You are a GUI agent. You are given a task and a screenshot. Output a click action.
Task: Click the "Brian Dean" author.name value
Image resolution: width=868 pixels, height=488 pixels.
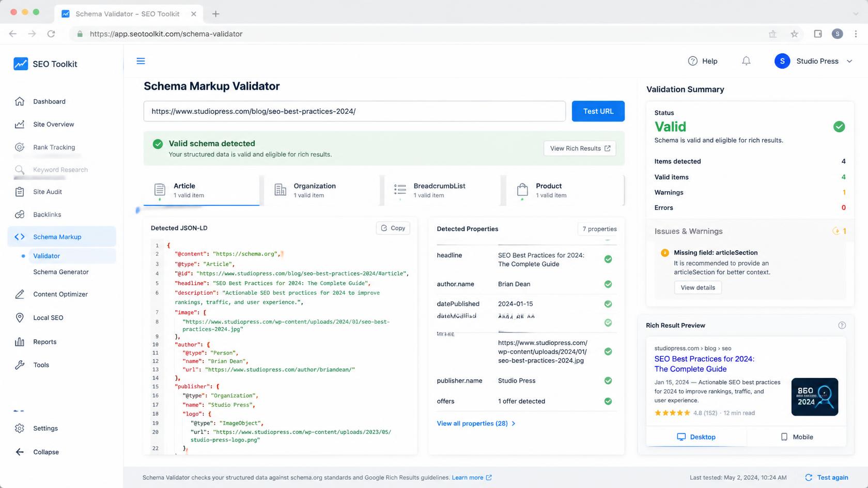514,284
